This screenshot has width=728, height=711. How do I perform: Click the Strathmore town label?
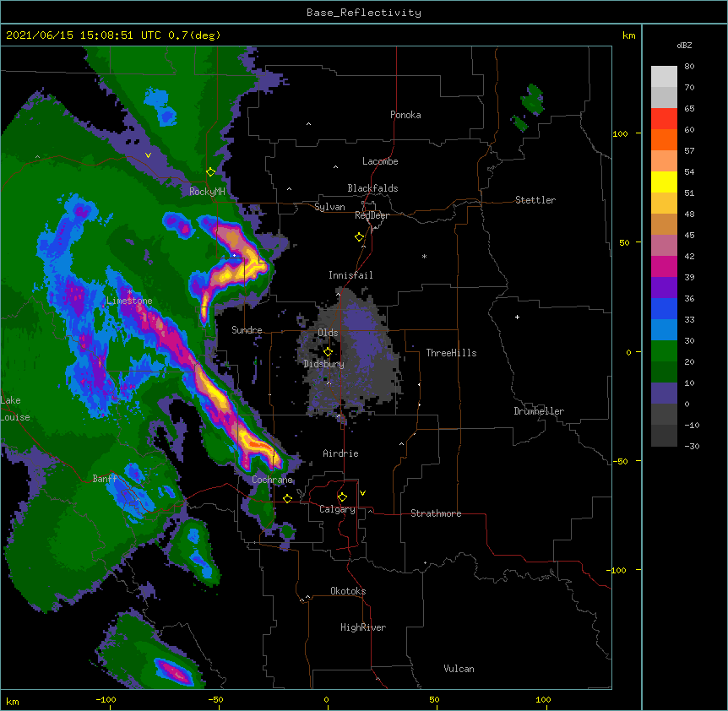[436, 513]
